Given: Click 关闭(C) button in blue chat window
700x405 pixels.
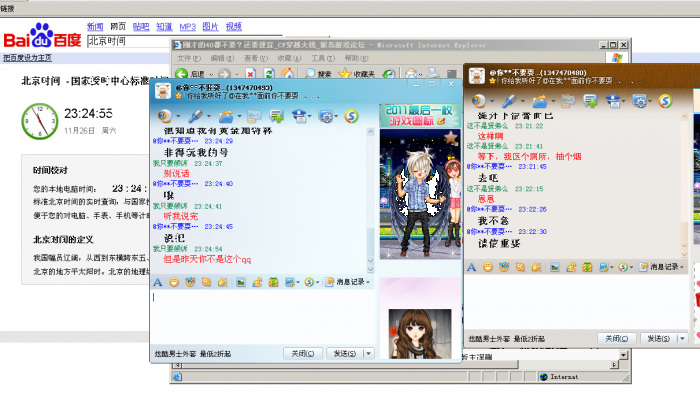Looking at the screenshot, I should (303, 353).
